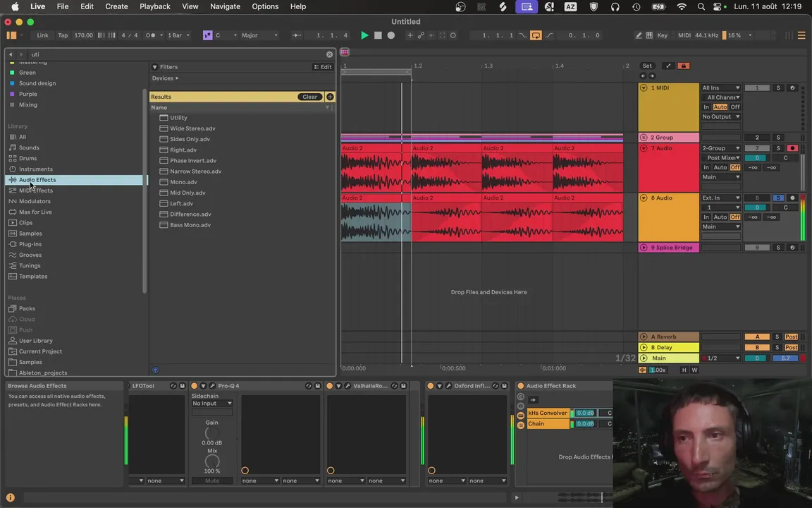The height and width of the screenshot is (508, 812).
Task: Collapse the Filters section triangle
Action: [x=154, y=67]
